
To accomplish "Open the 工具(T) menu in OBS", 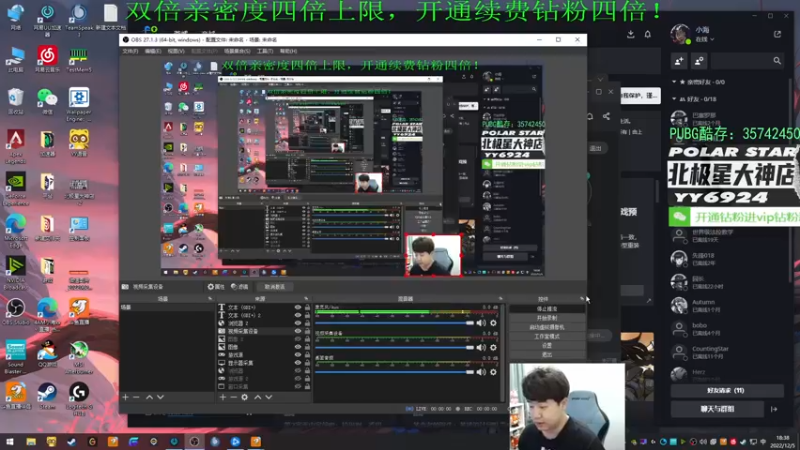I will pyautogui.click(x=265, y=51).
